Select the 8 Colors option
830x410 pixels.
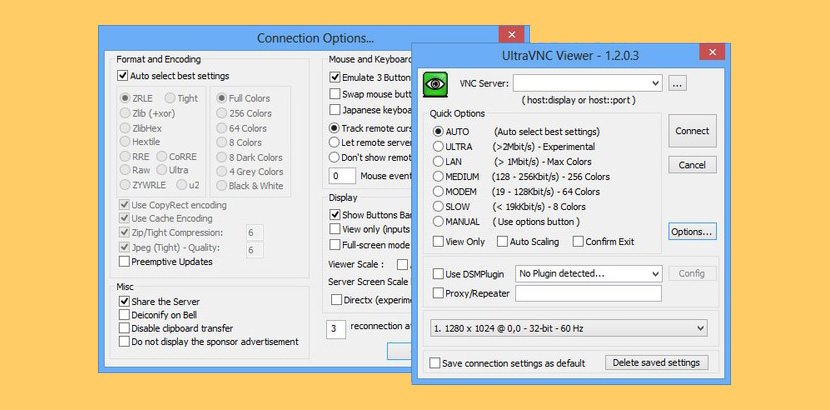pos(221,142)
